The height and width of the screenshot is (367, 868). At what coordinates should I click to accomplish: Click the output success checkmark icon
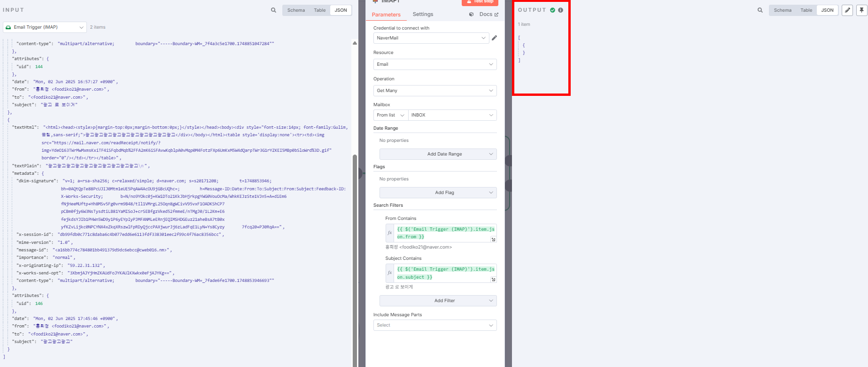coord(552,10)
